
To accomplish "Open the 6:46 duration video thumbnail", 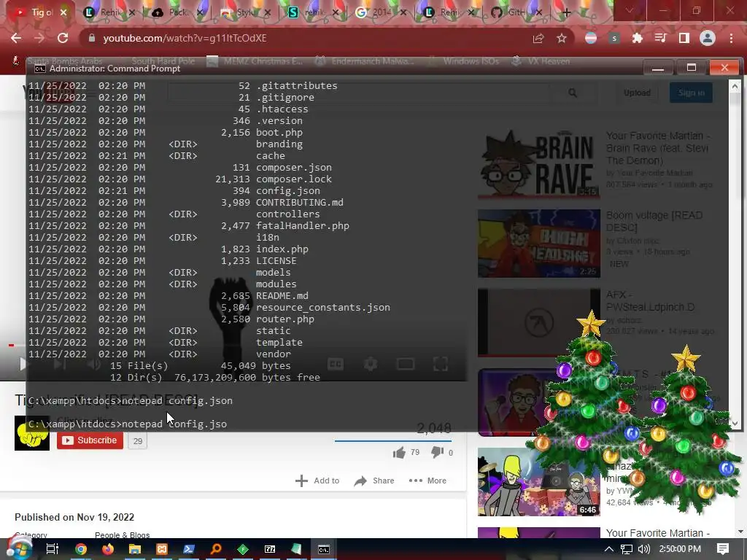I will [x=539, y=481].
